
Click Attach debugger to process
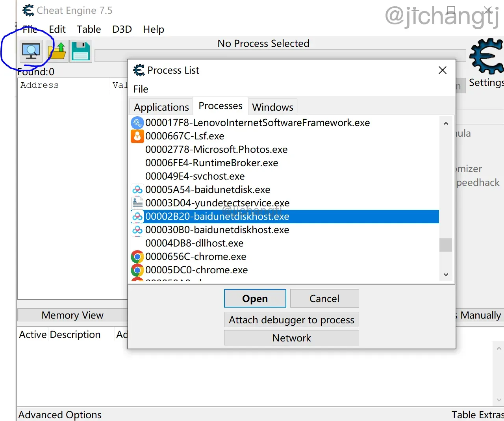291,319
